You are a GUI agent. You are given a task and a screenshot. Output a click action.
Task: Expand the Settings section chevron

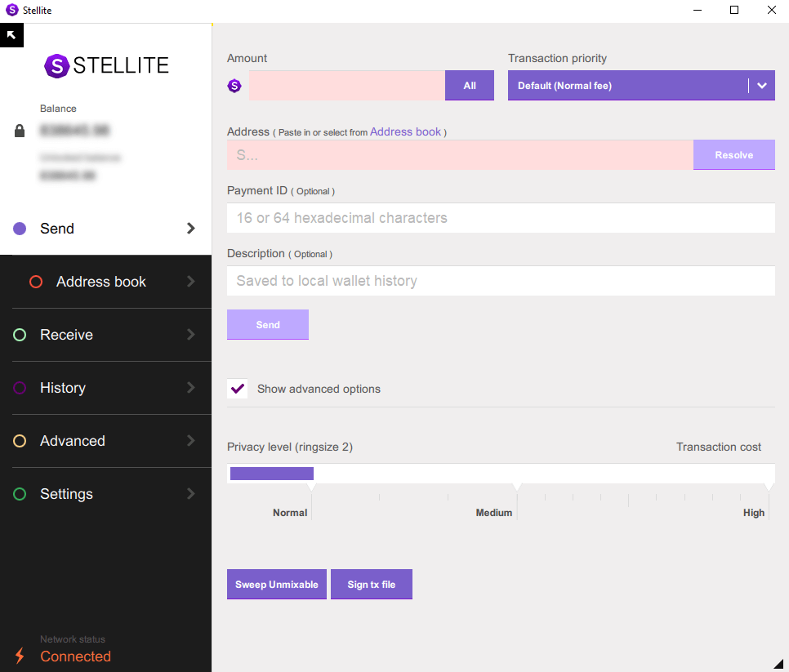tap(190, 493)
